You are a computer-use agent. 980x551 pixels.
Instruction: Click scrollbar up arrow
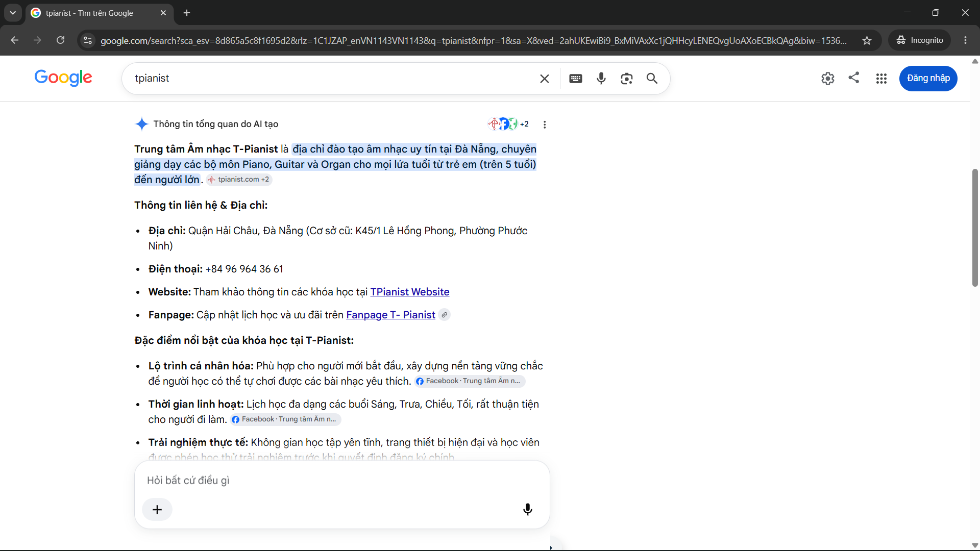pyautogui.click(x=975, y=61)
